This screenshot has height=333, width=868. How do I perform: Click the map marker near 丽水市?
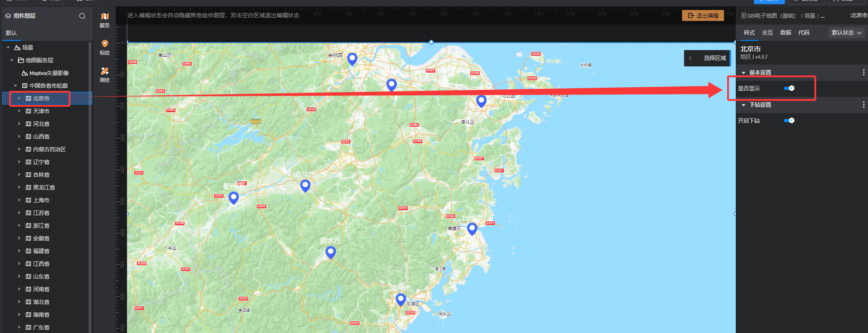[x=331, y=253]
